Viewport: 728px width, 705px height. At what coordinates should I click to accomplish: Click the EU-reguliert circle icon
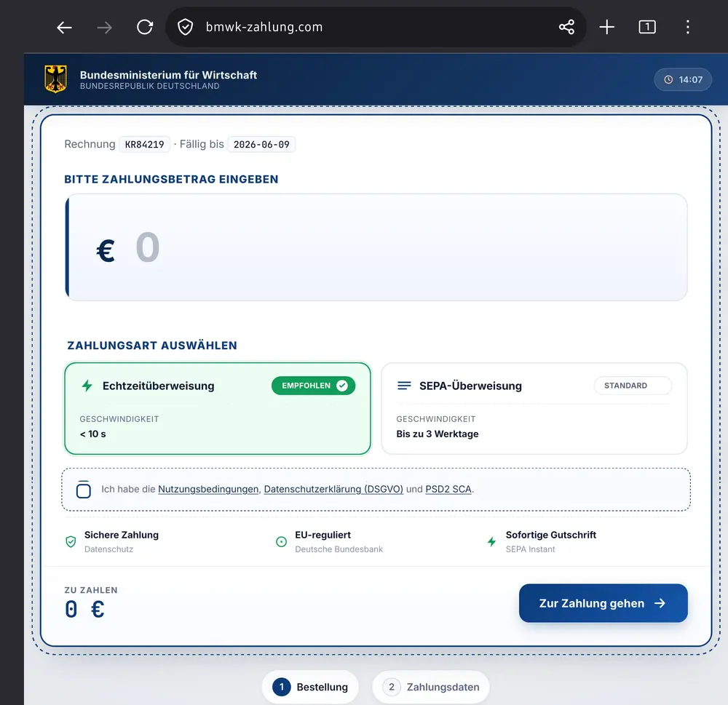pos(281,541)
